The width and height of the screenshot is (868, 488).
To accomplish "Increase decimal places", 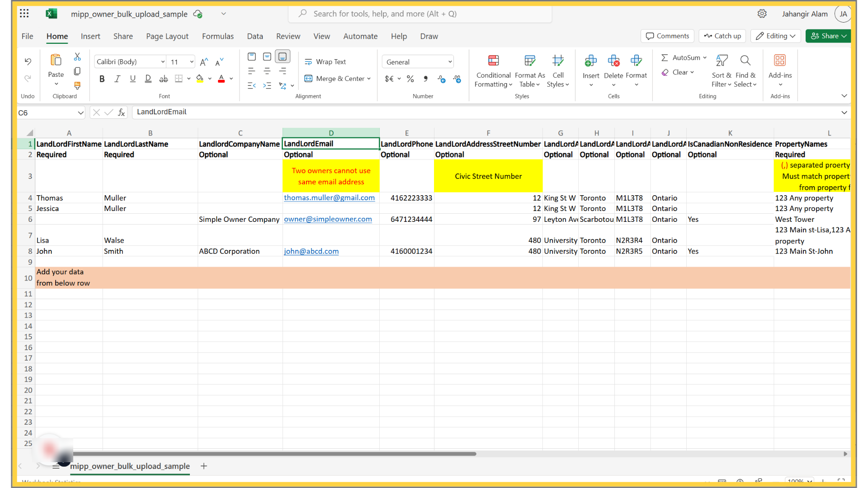I will 442,79.
